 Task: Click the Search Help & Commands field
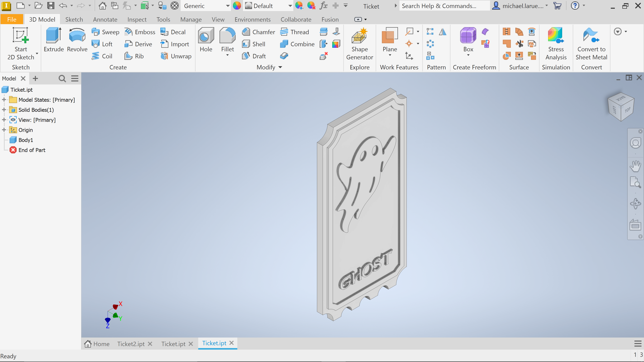(444, 6)
